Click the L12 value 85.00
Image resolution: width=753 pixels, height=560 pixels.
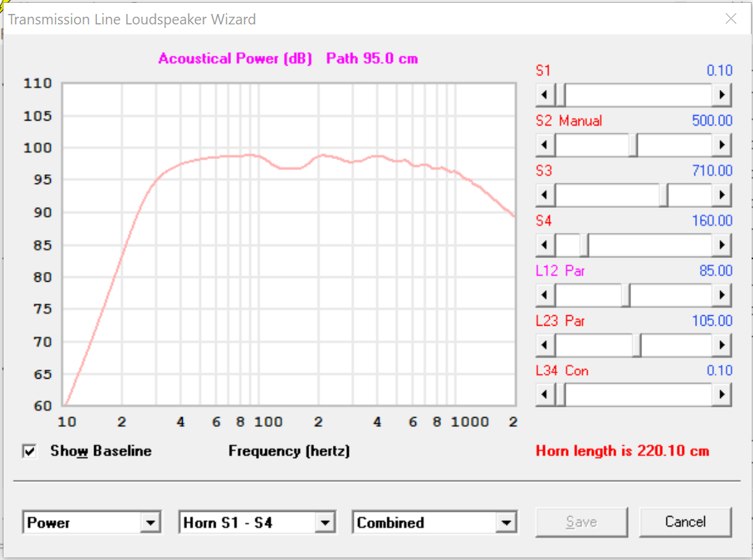point(716,271)
